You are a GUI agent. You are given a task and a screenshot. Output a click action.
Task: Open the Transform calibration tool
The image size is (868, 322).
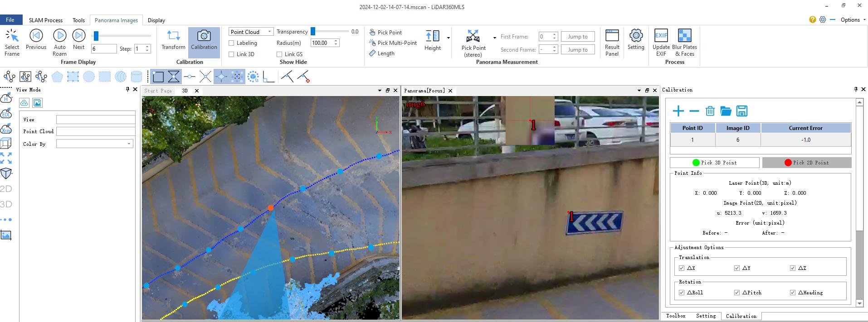(173, 40)
